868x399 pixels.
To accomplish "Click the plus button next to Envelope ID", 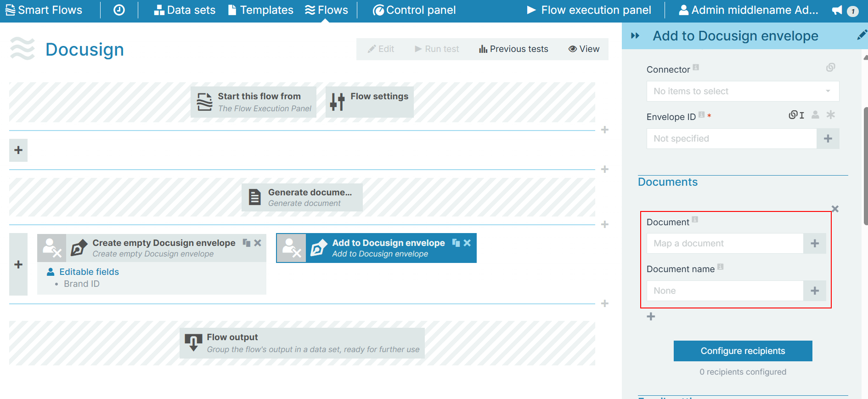I will (x=828, y=139).
